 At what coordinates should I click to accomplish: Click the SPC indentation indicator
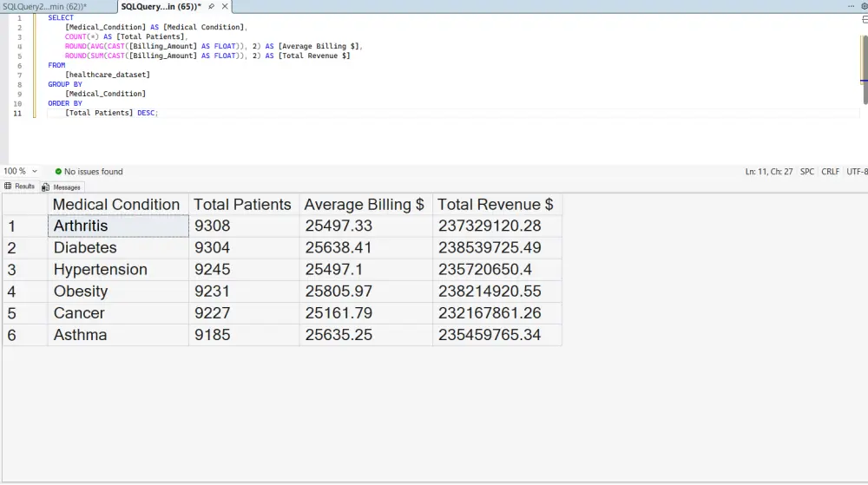tap(807, 172)
